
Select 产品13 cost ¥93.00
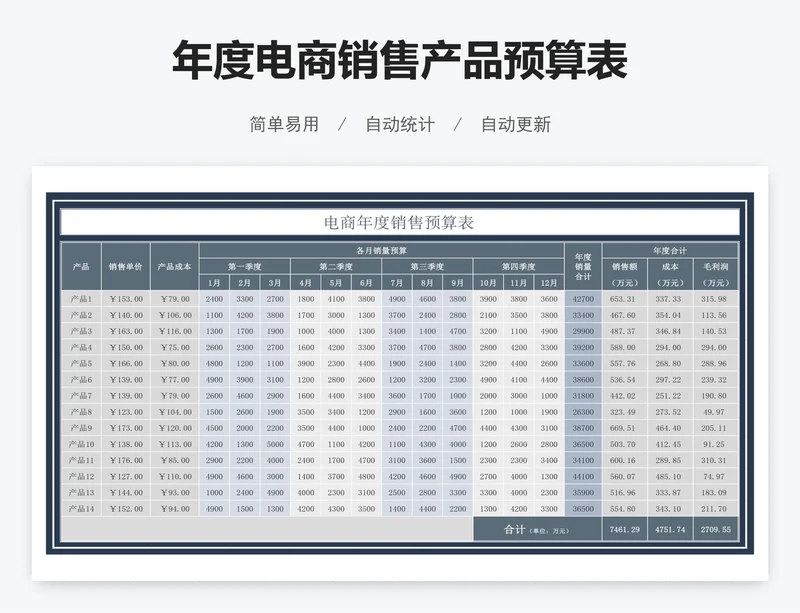click(174, 493)
